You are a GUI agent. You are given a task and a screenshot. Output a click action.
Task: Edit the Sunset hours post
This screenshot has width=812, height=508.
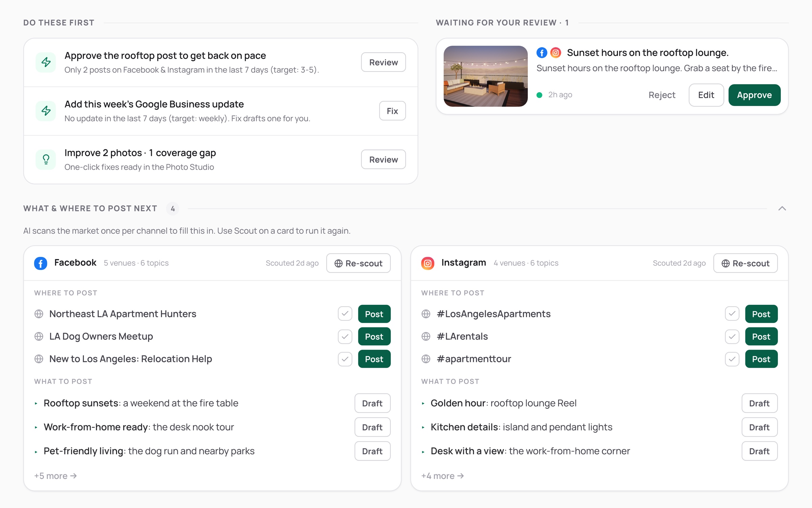(706, 95)
